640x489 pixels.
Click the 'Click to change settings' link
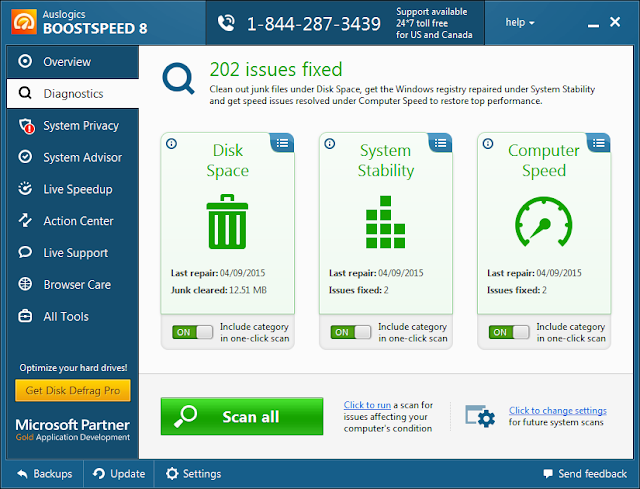pos(558,411)
